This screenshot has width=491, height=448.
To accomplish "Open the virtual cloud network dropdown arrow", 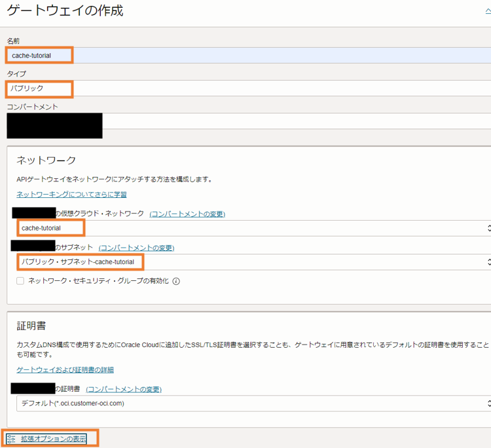I will (x=488, y=228).
